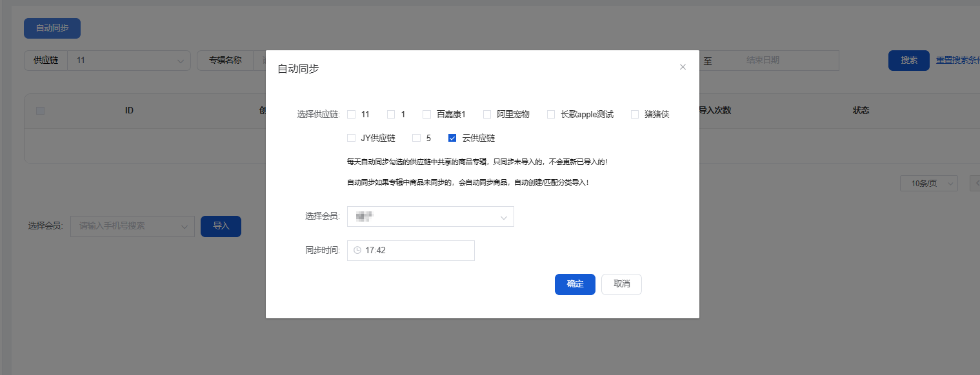Close the 自动同步 dialog with X icon

click(683, 67)
